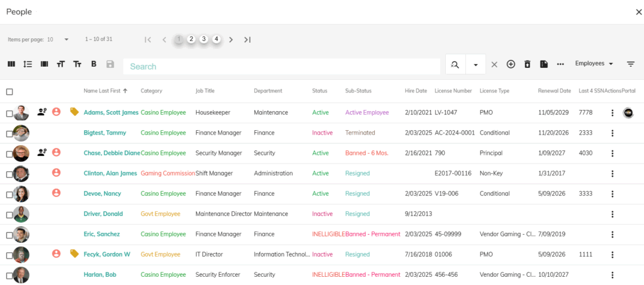Click the column layout icon
Viewport: 644px width, 285px height.
point(11,64)
